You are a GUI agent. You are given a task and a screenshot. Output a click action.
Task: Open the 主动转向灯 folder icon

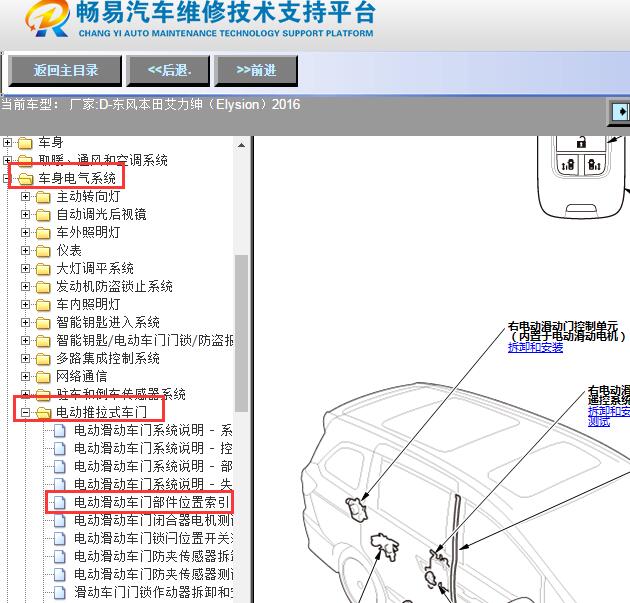click(43, 197)
